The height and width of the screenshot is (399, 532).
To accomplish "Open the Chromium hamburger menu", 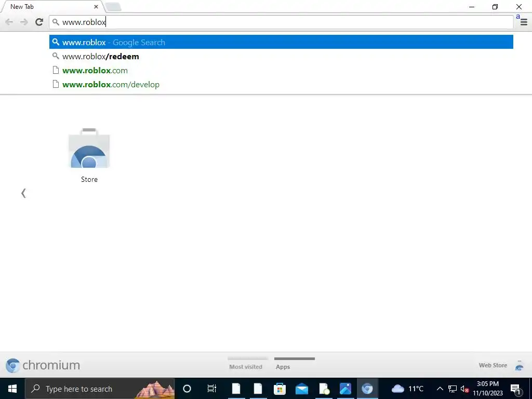I will [x=524, y=22].
